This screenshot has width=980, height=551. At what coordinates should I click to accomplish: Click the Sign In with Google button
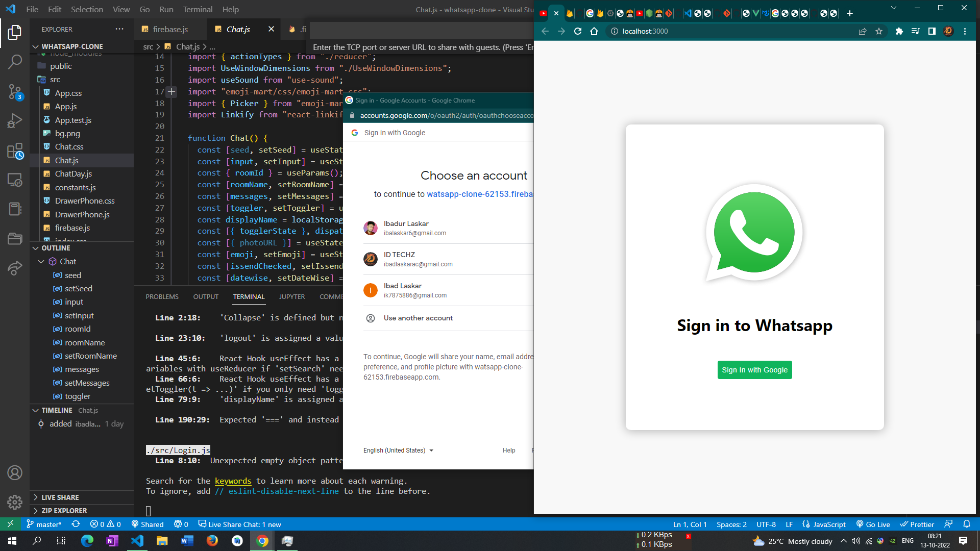click(754, 370)
